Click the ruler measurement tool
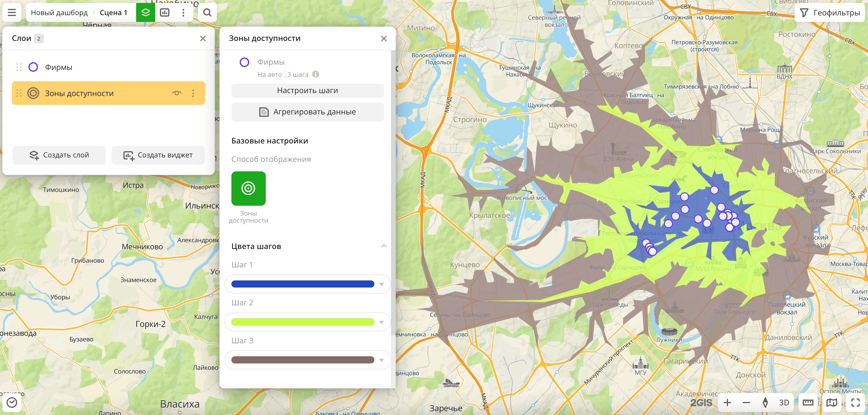This screenshot has width=868, height=415. coord(808,403)
